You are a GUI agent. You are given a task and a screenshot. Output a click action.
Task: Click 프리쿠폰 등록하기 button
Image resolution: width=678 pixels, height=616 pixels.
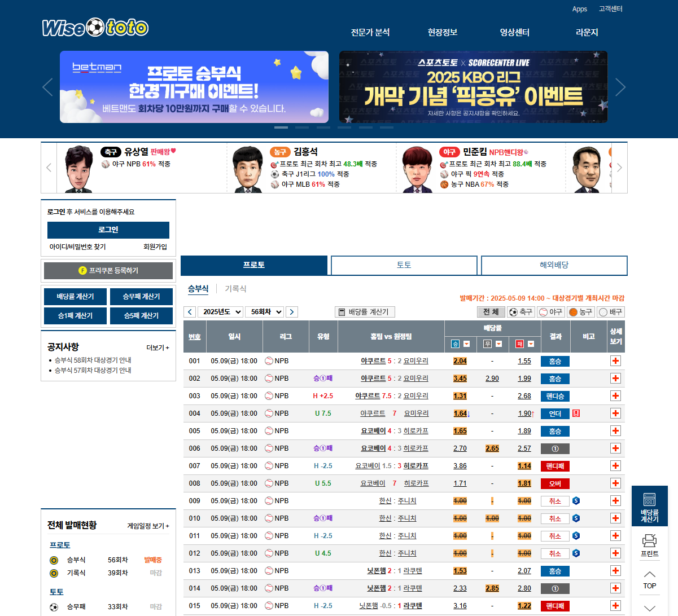tap(108, 271)
